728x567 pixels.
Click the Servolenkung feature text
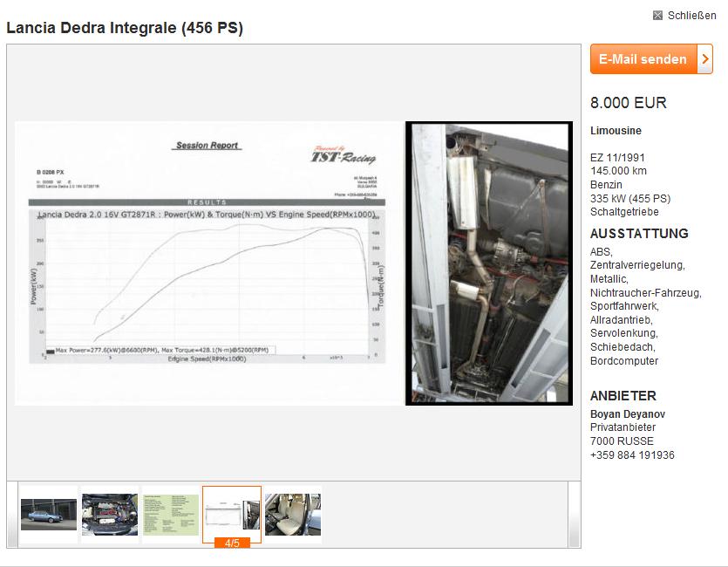point(624,333)
